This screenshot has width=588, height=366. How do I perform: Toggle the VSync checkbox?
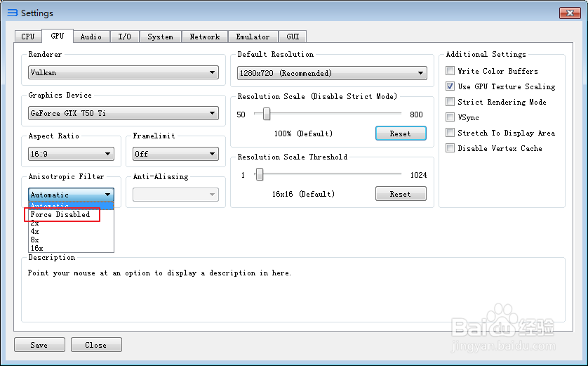click(x=450, y=117)
